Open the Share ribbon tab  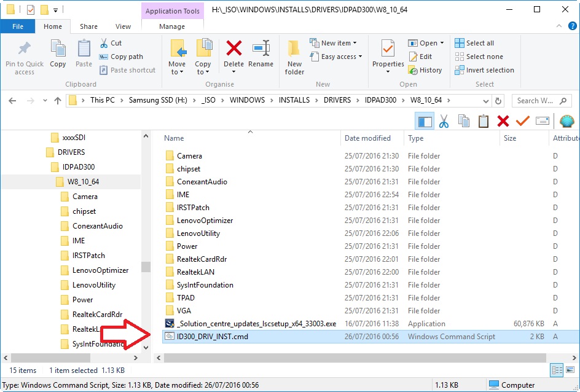(x=88, y=26)
